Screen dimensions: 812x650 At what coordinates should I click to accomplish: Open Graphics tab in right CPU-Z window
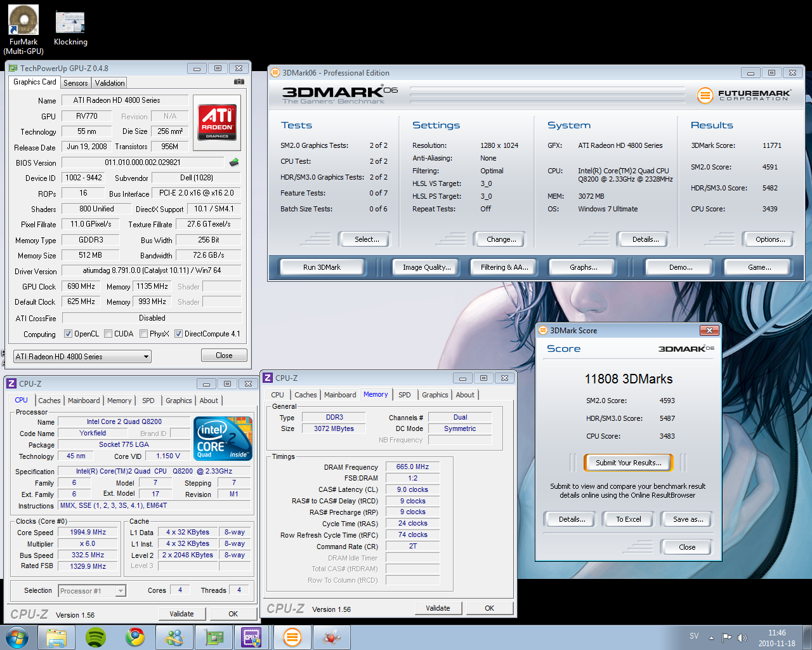[435, 395]
